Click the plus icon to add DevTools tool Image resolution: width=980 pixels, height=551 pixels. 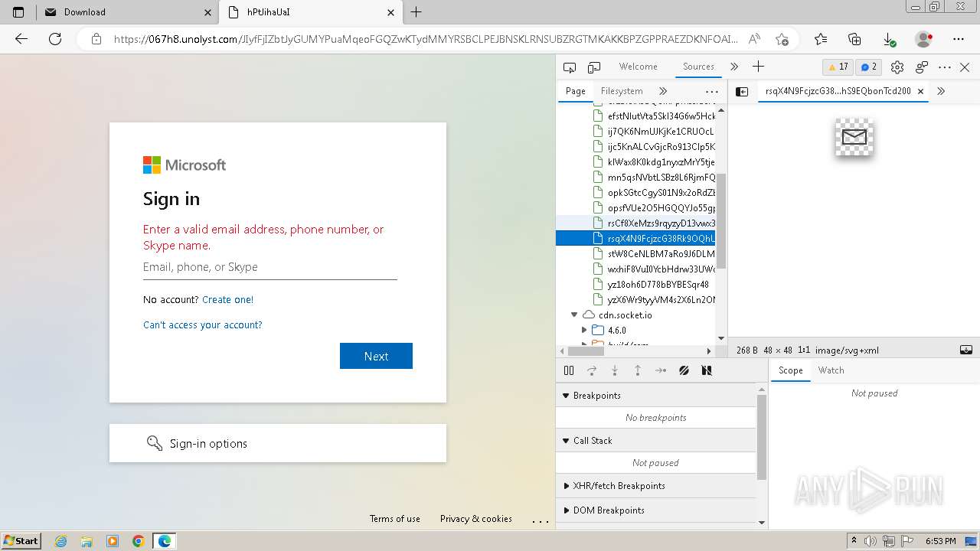[x=758, y=67]
